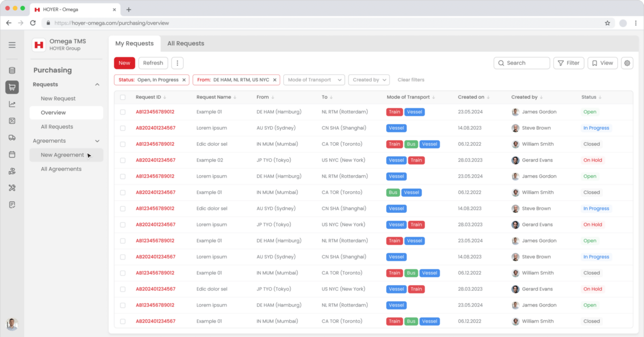Toggle the hamburger menu icon
This screenshot has width=644, height=337.
coord(12,45)
